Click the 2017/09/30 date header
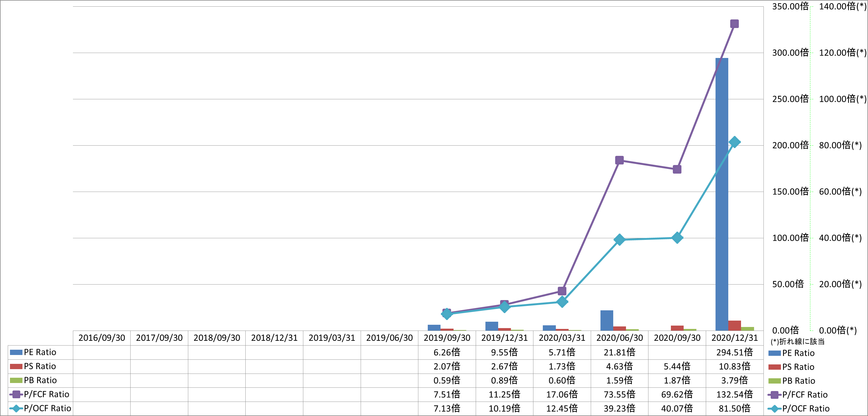 pos(159,338)
